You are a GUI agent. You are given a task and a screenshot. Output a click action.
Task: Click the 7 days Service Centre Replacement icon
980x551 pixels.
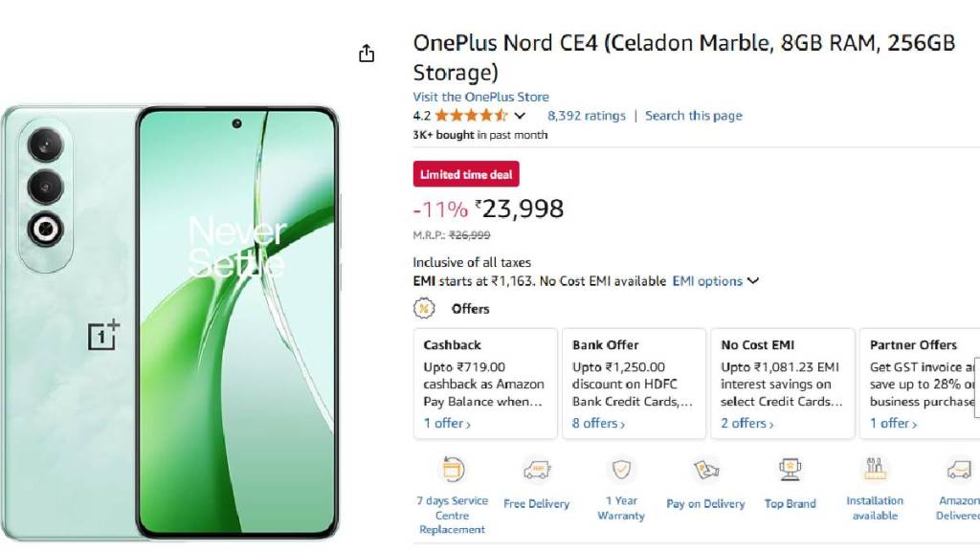tap(452, 470)
